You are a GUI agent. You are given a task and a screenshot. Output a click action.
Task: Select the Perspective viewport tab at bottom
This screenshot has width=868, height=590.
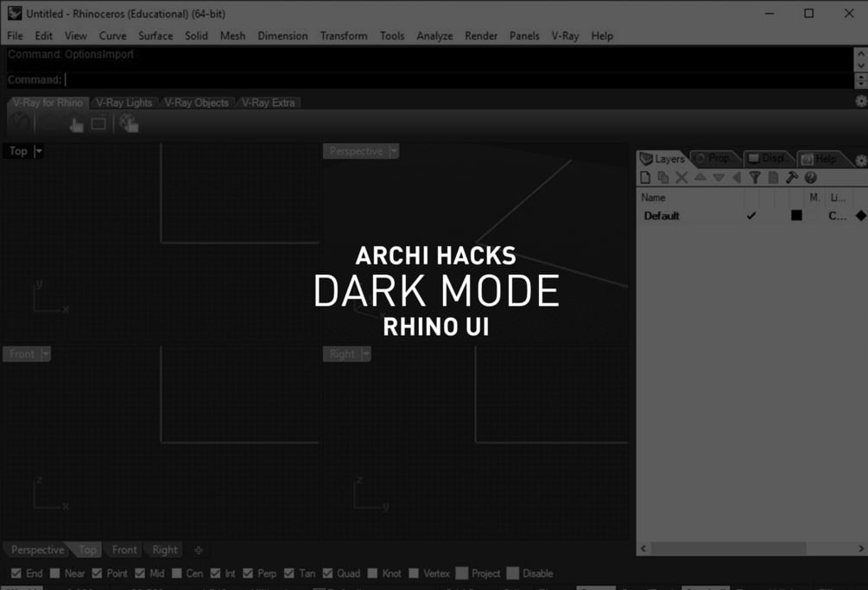(x=37, y=549)
